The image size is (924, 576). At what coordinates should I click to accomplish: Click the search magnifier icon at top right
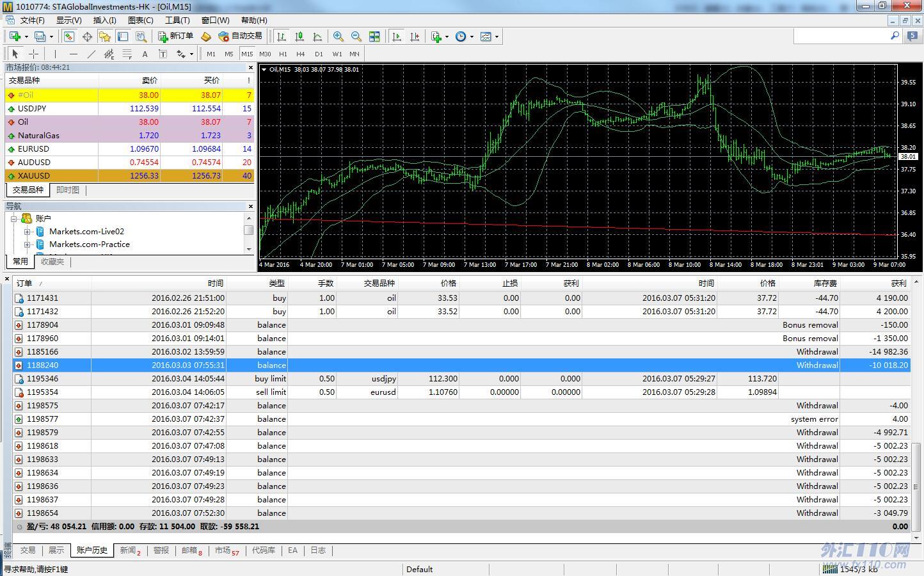[x=895, y=36]
